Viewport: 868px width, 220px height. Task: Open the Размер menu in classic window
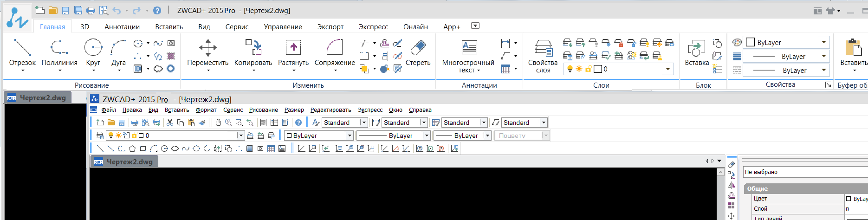[x=294, y=110]
